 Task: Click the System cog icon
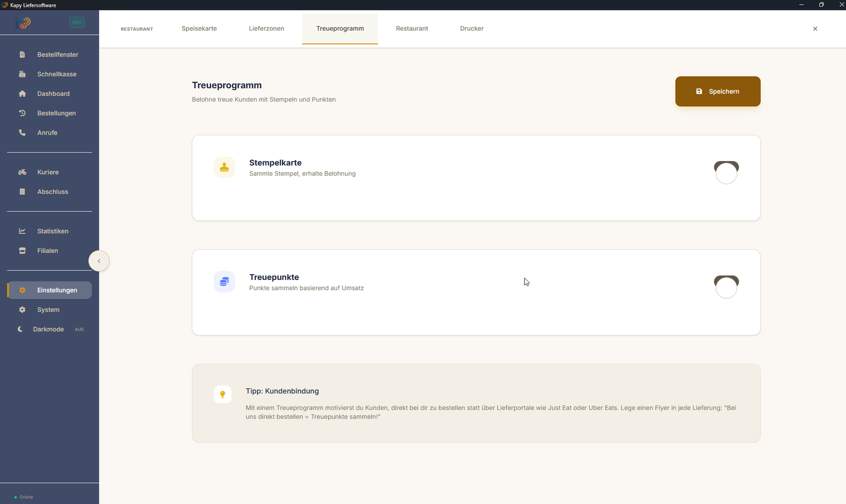tap(22, 310)
